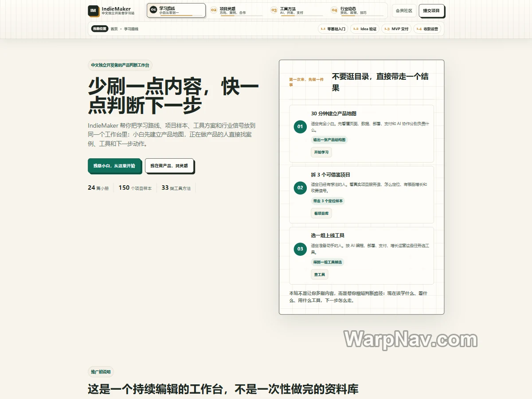
Task: Click the green 03 step badge
Action: coord(300,249)
